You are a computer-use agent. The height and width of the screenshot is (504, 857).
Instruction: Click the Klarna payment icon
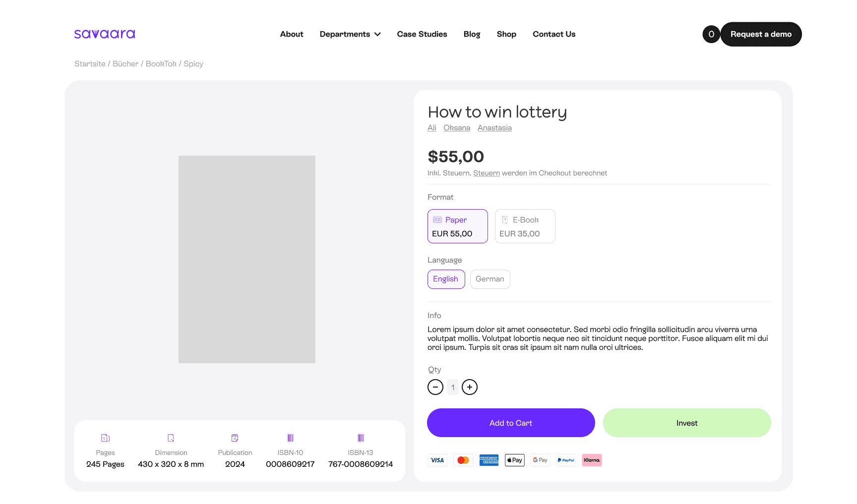pos(592,460)
